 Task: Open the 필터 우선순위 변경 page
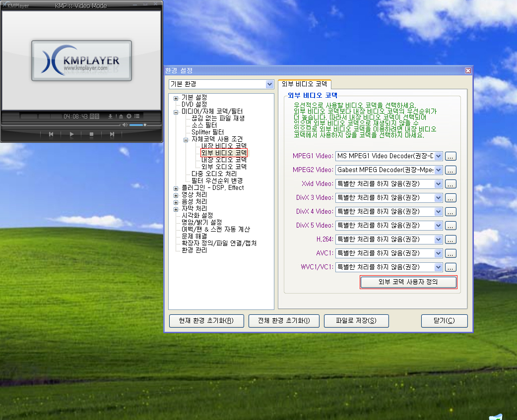click(217, 180)
